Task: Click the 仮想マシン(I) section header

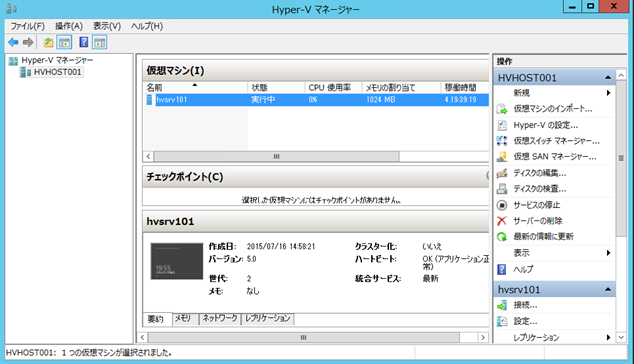Action: [316, 70]
